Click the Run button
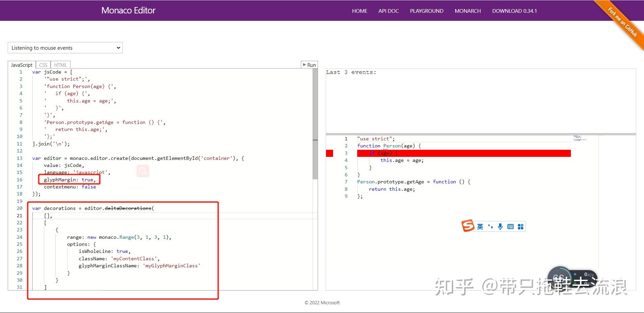This screenshot has height=313, width=644. [309, 64]
